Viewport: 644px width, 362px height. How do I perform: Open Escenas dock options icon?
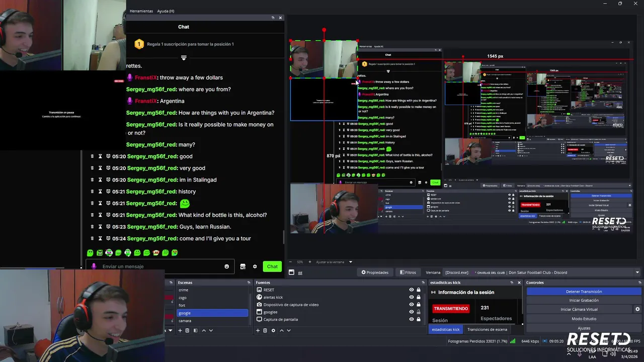[x=249, y=283]
